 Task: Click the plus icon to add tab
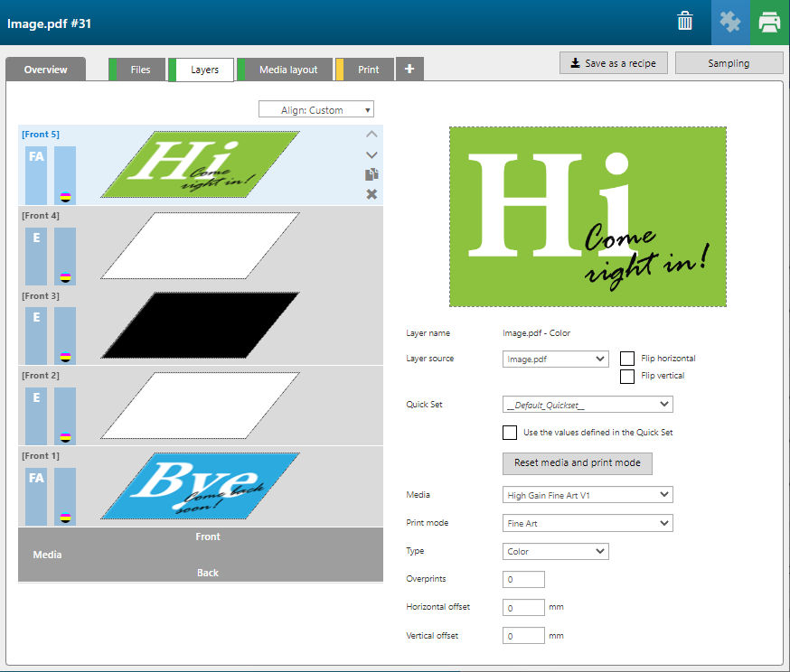(409, 69)
